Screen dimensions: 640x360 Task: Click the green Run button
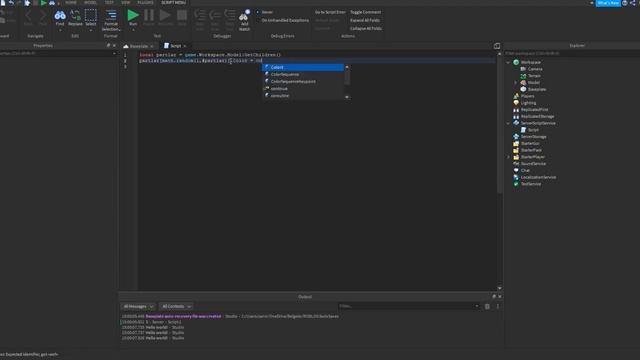point(133,16)
